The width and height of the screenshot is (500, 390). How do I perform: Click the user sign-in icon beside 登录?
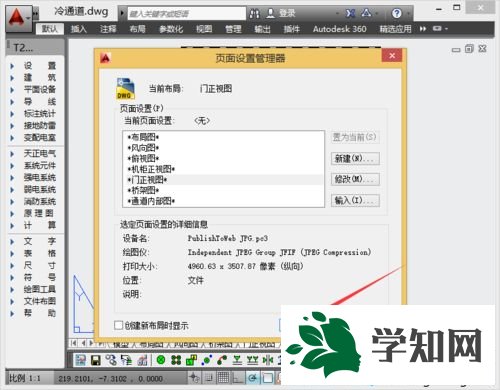click(x=271, y=13)
